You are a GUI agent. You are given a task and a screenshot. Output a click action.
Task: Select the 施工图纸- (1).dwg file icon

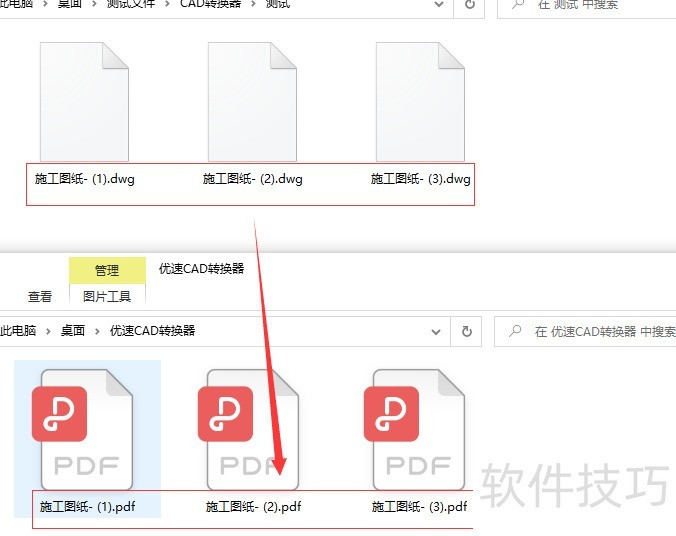(84, 101)
